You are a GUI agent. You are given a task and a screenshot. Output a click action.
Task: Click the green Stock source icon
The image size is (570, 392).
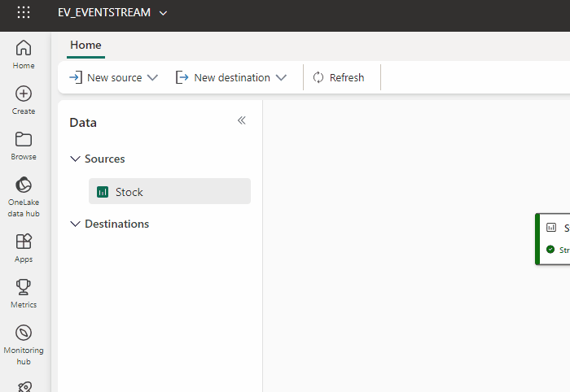(103, 192)
